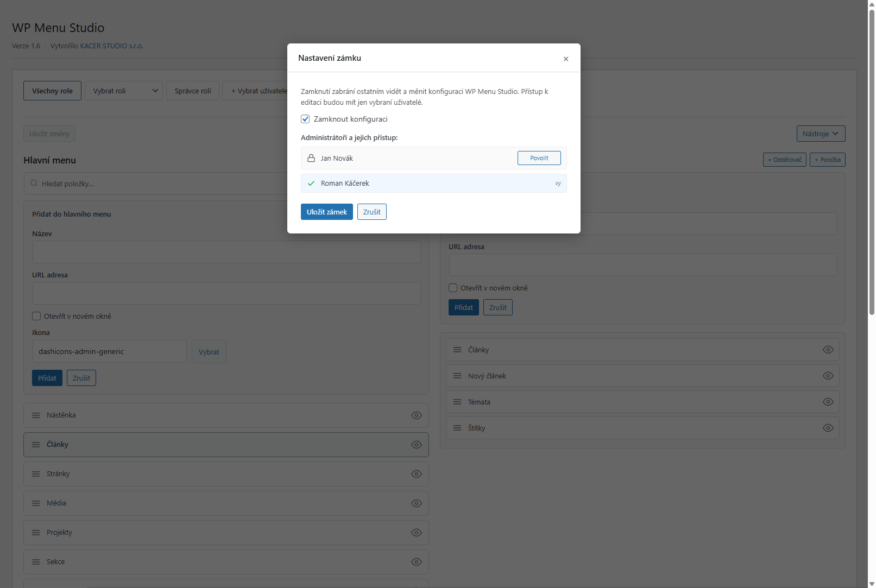Toggle visibility of Nový článek

pos(828,376)
